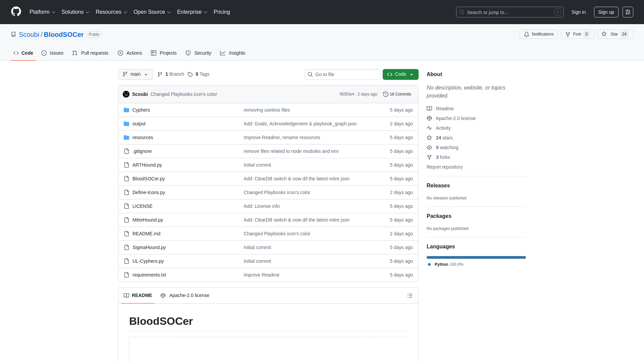Viewport: 644px width, 362px height.
Task: Open the requirements.txt file
Action: tap(149, 275)
